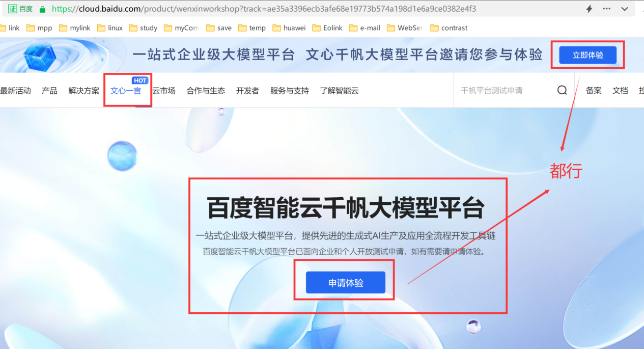Open the study bookmark folder
This screenshot has height=349, width=644.
[143, 28]
